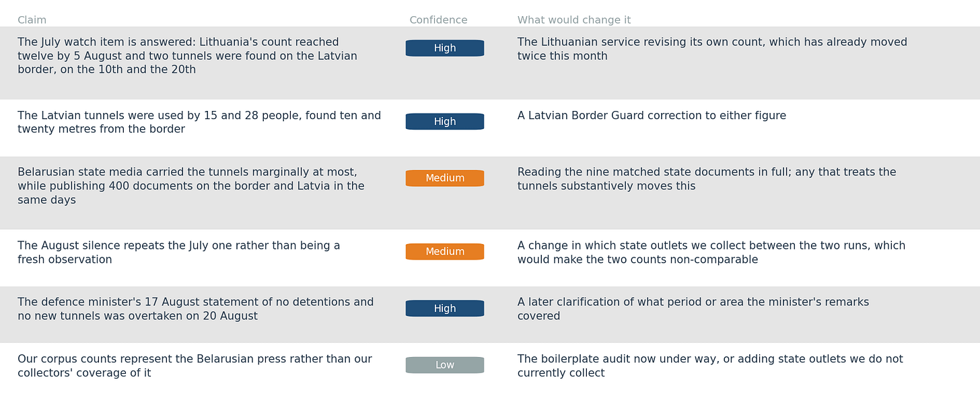The width and height of the screenshot is (980, 400).
Task: Click the Latvian Border Guard correction note
Action: 652,116
